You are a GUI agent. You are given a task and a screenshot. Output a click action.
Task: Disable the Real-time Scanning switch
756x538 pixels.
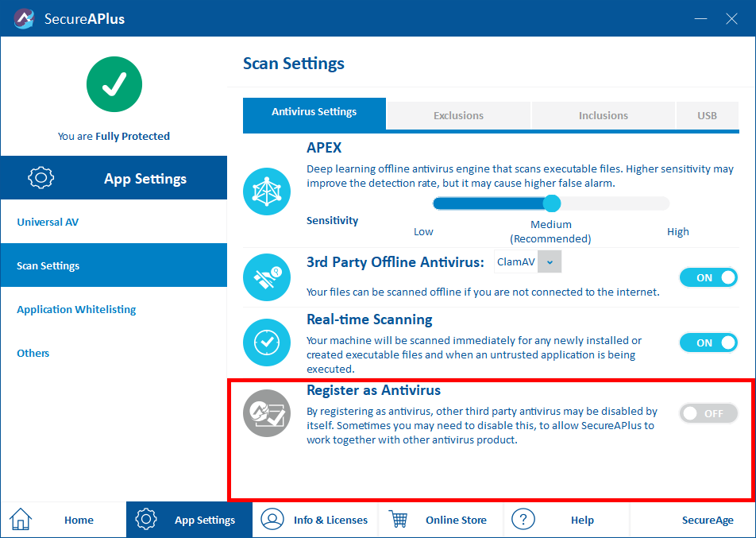click(708, 343)
